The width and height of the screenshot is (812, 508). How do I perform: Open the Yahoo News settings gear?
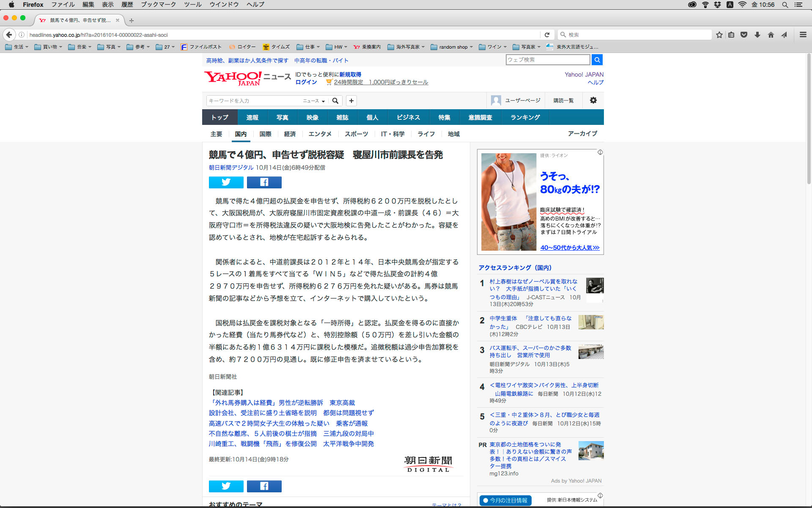(x=593, y=100)
